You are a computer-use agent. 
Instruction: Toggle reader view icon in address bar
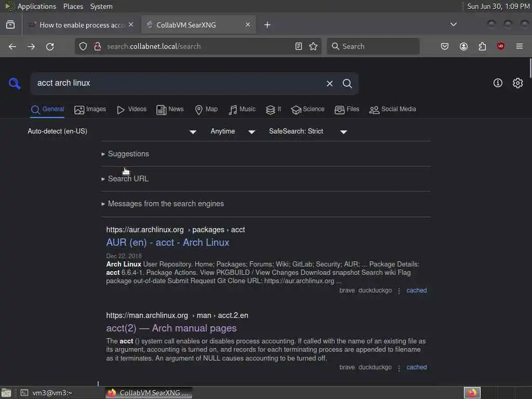coord(299,46)
